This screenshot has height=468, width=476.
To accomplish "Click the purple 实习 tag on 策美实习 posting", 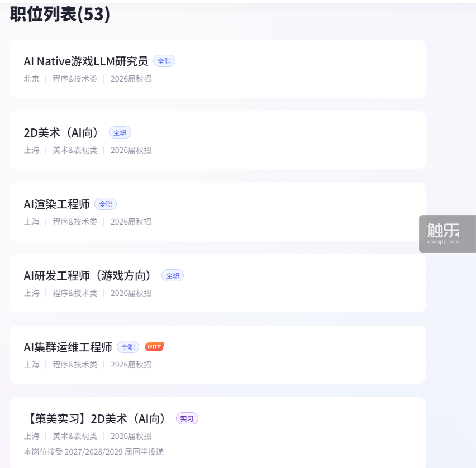I will point(187,418).
